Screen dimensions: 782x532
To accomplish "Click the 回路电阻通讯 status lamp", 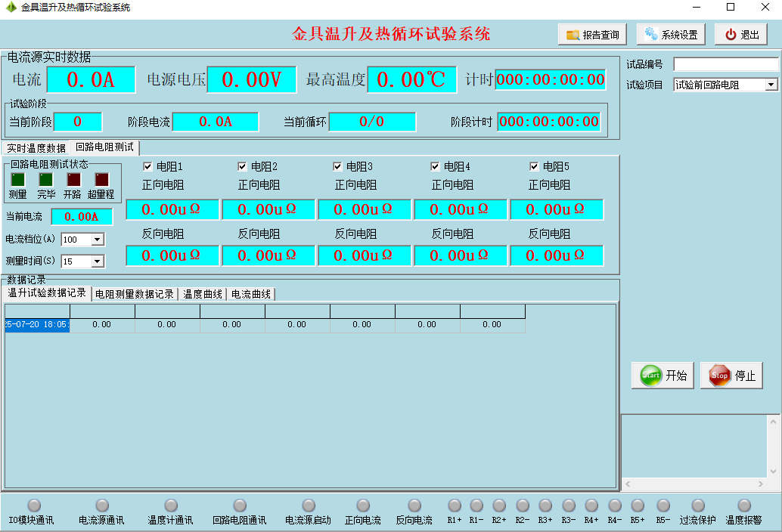I will (240, 506).
